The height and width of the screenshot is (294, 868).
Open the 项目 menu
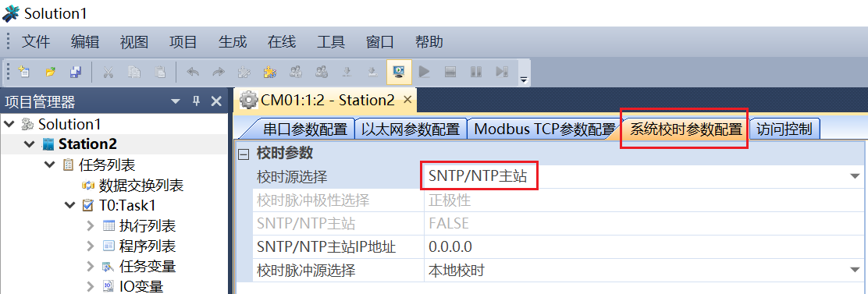tap(183, 41)
